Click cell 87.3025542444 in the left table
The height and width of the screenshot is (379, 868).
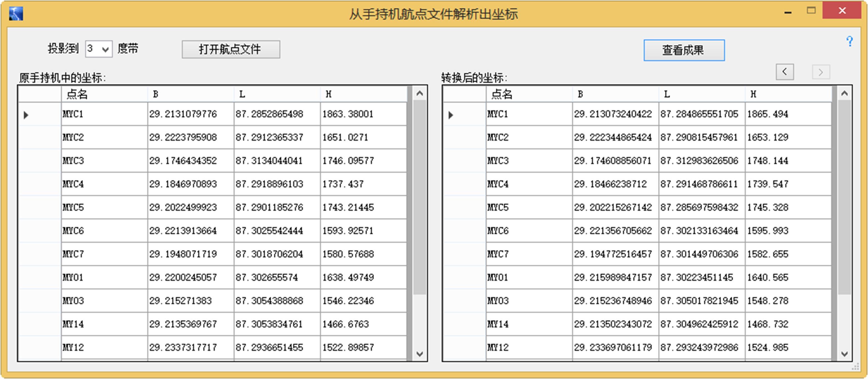tap(277, 231)
